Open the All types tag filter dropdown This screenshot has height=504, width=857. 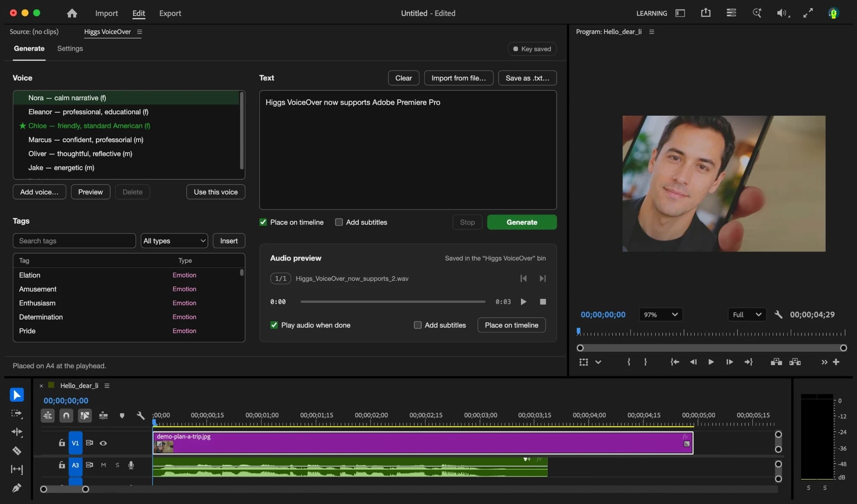point(174,241)
